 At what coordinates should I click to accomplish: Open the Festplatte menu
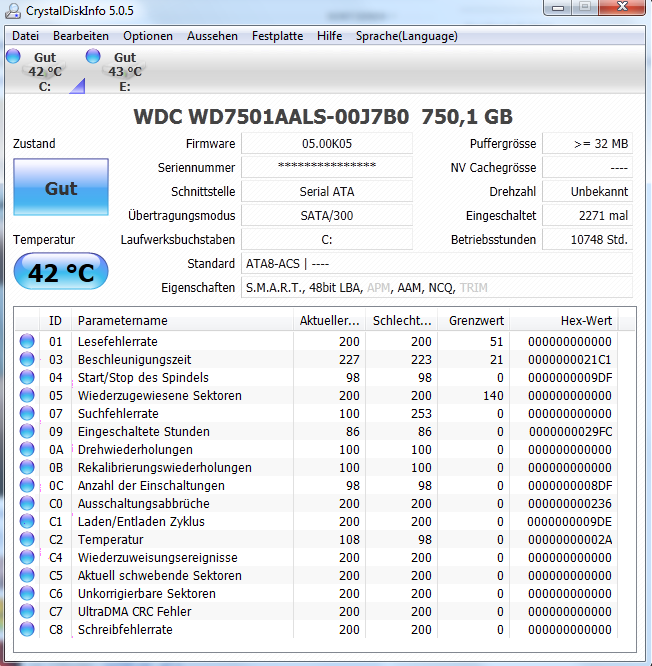(277, 36)
